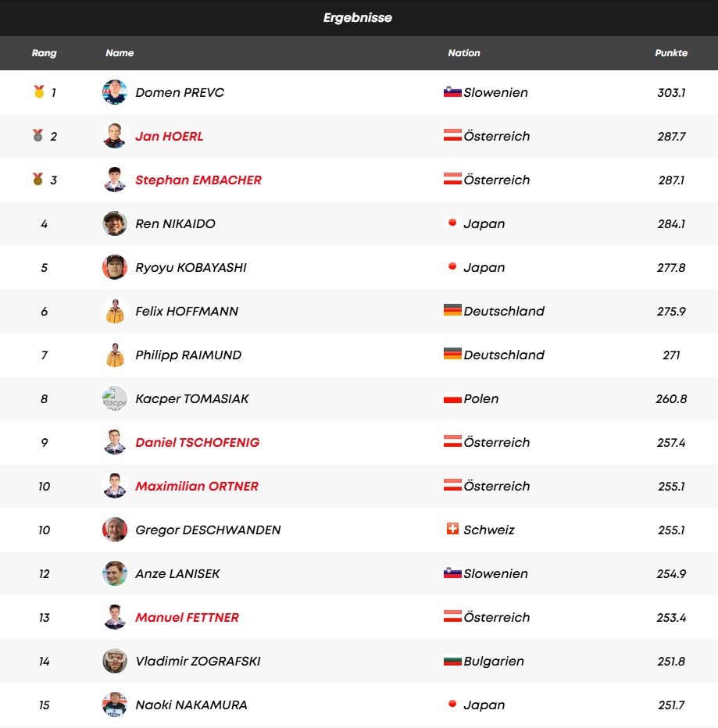Click the Swiss flag beside Schweiz
Viewport: 718px width, 728px height.
click(x=452, y=530)
